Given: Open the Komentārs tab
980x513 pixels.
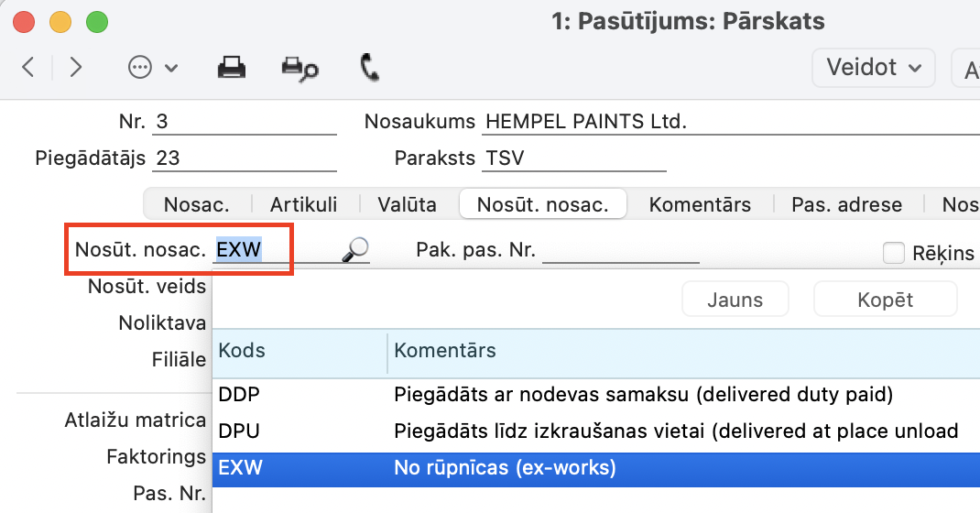Looking at the screenshot, I should [700, 204].
